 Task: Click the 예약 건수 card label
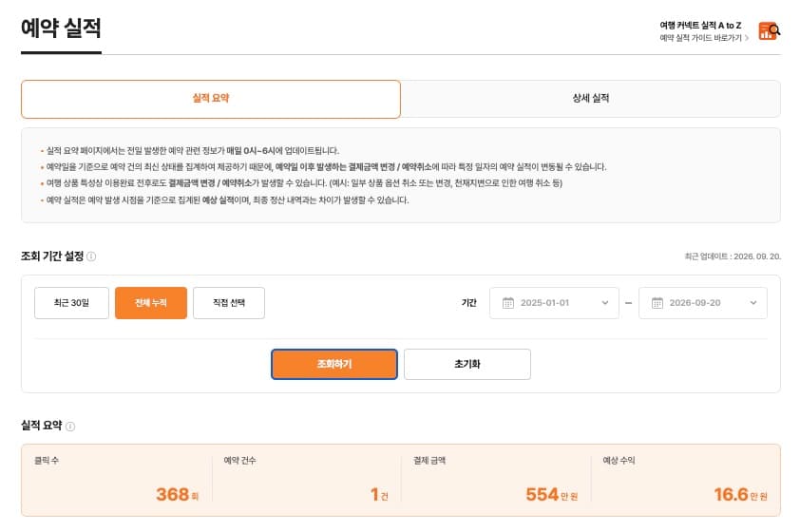pos(239,461)
